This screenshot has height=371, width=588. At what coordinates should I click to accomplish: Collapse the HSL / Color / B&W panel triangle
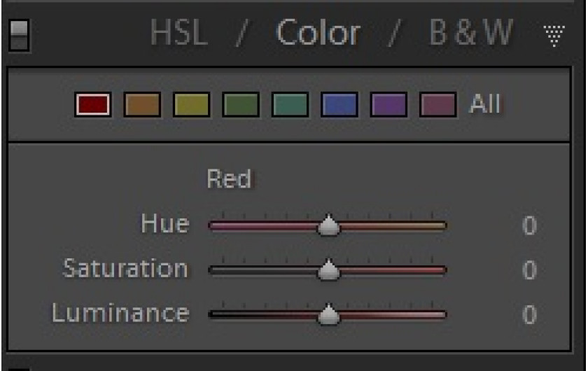(x=554, y=36)
